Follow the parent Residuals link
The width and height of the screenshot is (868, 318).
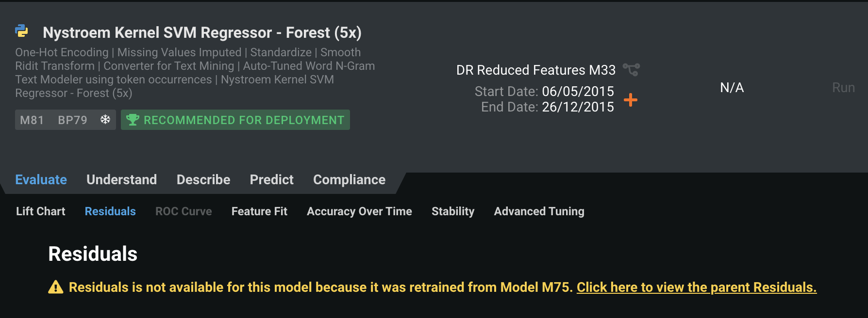[696, 287]
